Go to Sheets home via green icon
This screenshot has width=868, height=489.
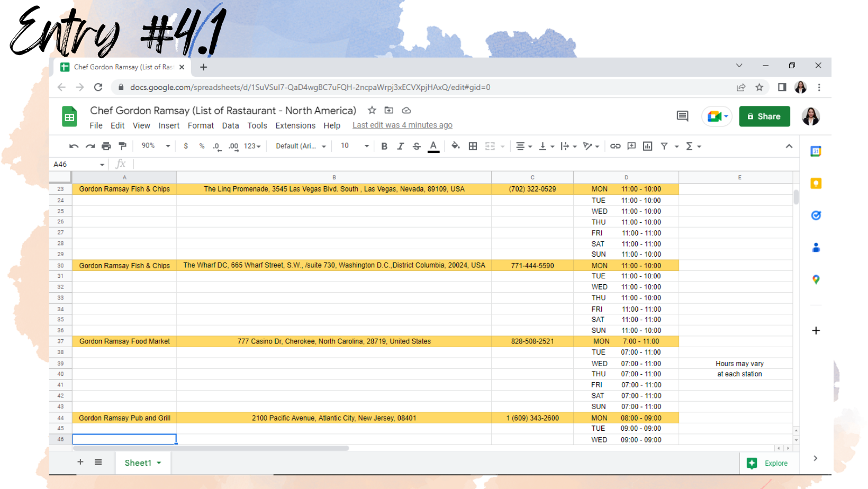69,117
